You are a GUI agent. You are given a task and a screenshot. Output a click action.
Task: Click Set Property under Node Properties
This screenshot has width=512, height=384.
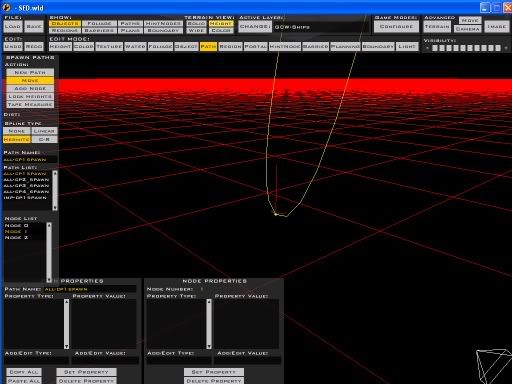pos(214,372)
